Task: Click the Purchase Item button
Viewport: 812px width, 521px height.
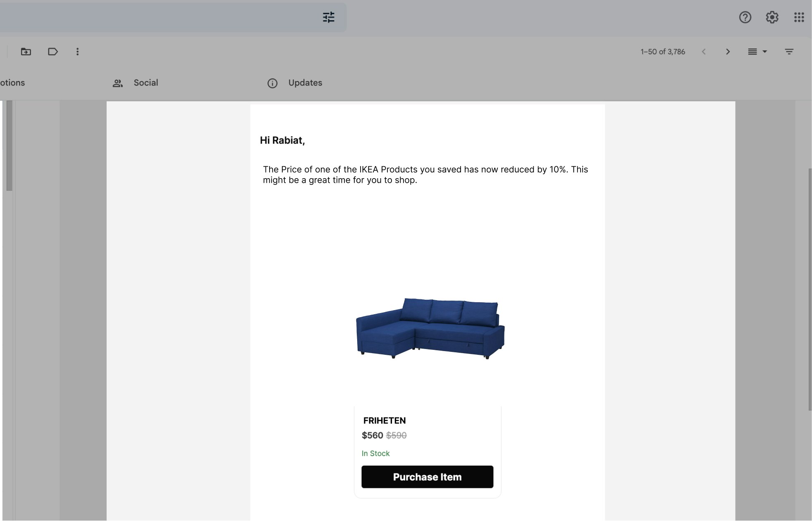Action: tap(427, 477)
